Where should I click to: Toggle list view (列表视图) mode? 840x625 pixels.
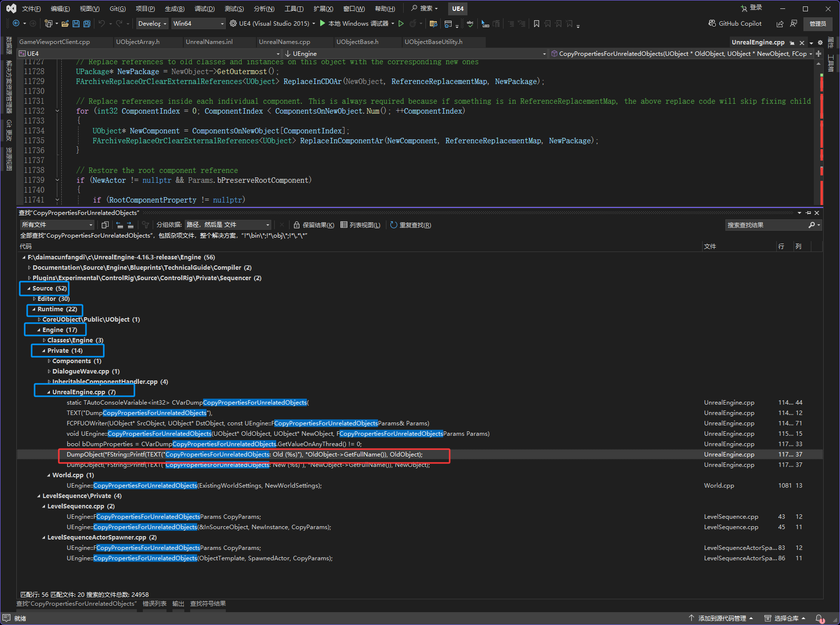pyautogui.click(x=360, y=225)
